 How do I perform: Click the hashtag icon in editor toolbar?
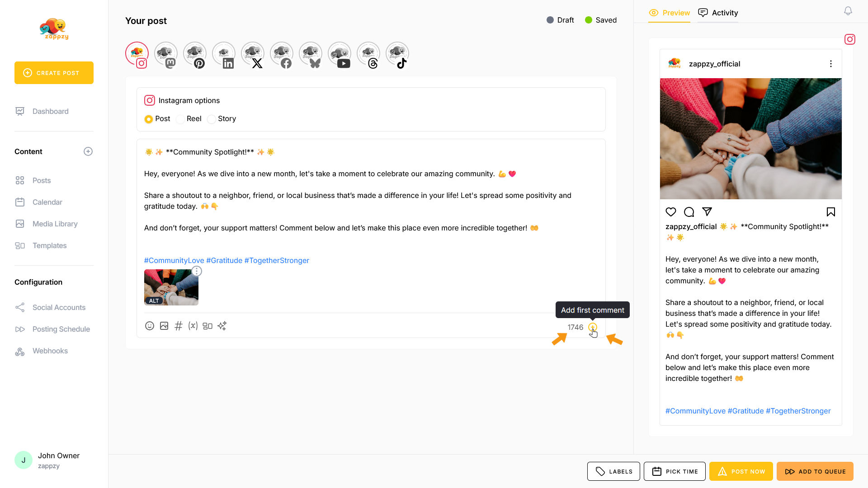(179, 326)
